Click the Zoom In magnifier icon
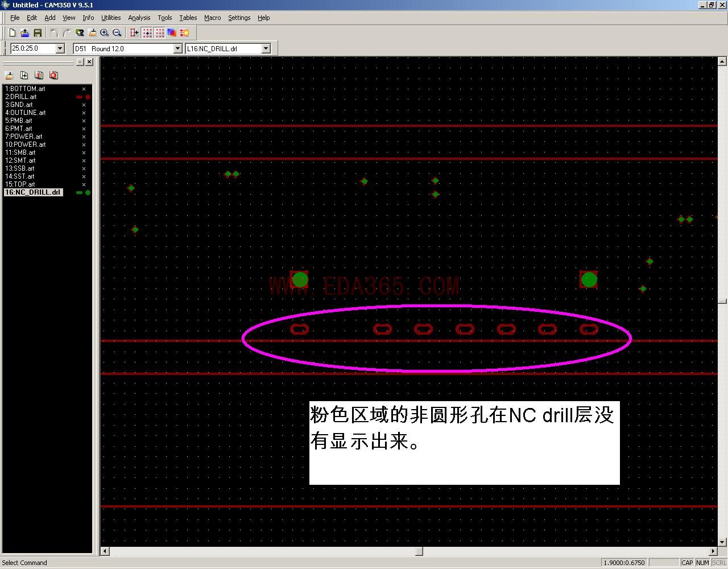728x569 pixels. (x=105, y=33)
